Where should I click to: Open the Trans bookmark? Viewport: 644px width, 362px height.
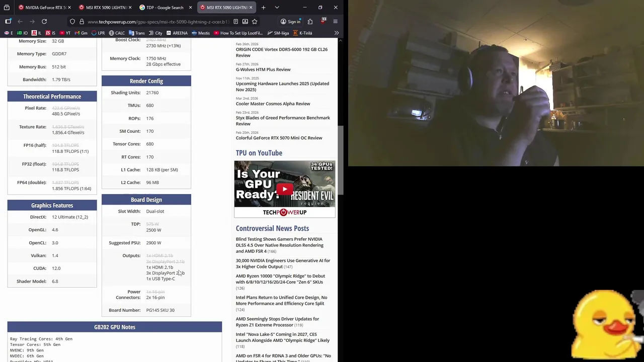click(137, 33)
